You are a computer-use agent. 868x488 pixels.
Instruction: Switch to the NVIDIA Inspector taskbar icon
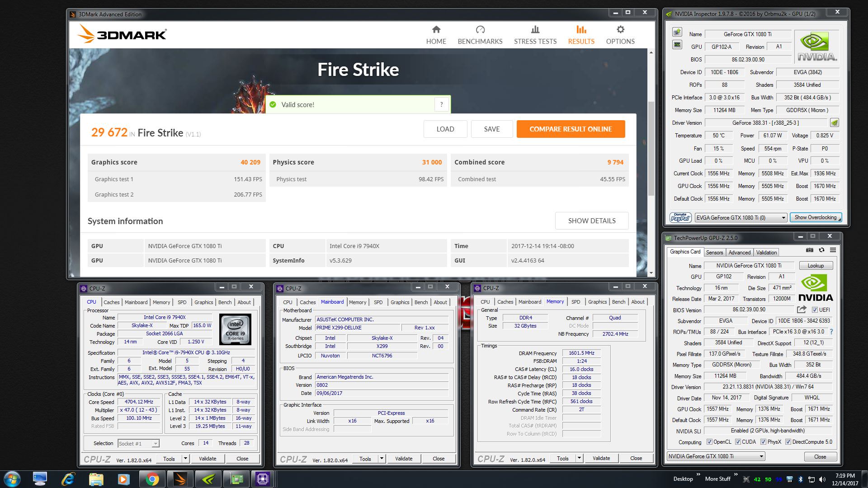pyautogui.click(x=208, y=479)
